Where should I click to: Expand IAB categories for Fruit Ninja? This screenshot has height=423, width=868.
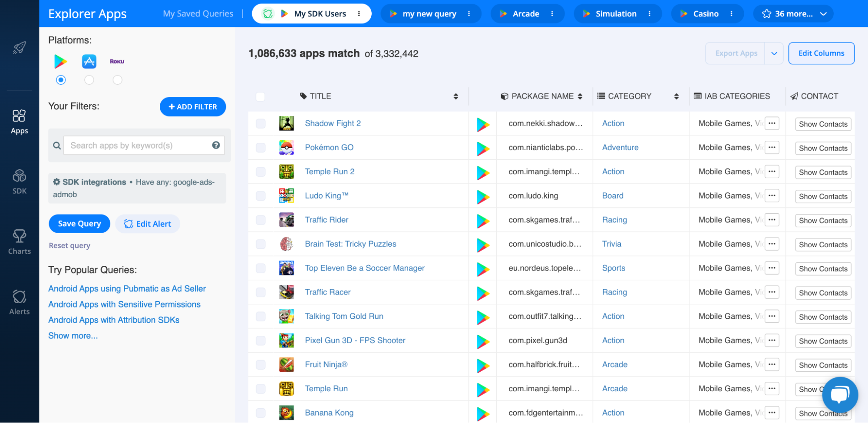pyautogui.click(x=772, y=364)
